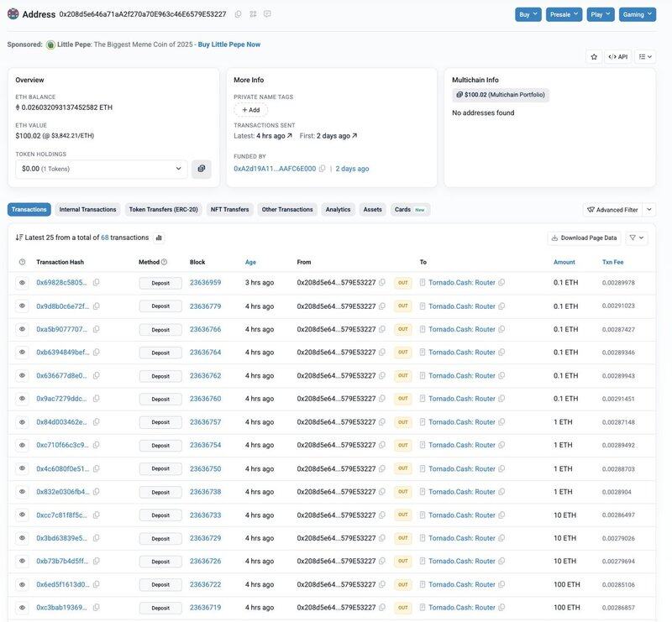672x622 pixels.
Task: Toggle eye preview for 0xa5b9077707 row
Action: [x=22, y=329]
